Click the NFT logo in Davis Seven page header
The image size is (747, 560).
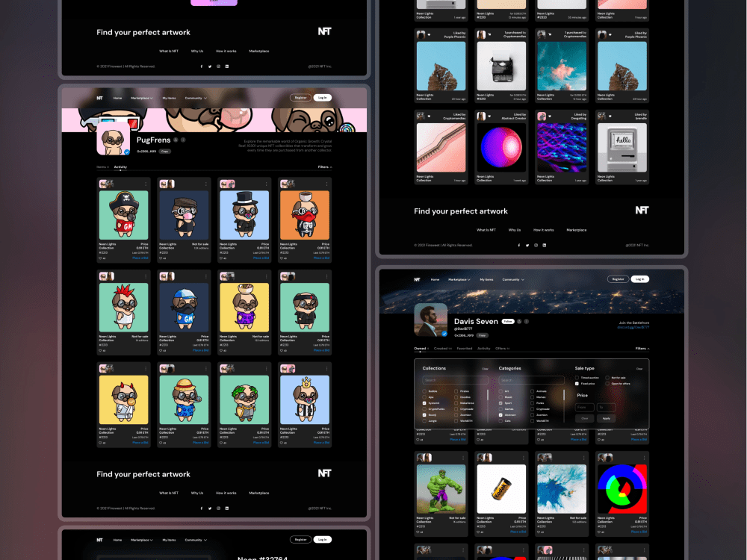417,279
